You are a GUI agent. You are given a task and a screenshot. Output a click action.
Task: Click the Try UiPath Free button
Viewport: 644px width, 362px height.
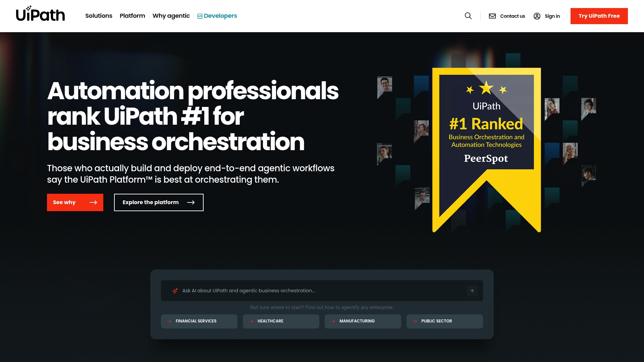(599, 16)
